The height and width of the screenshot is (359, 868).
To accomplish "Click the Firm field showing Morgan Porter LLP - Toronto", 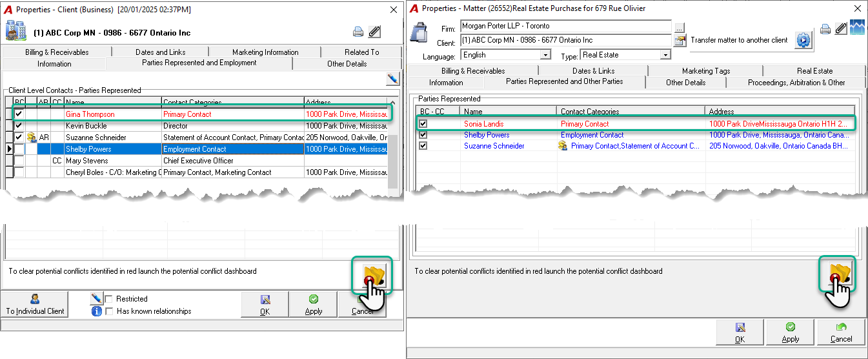I will (566, 26).
